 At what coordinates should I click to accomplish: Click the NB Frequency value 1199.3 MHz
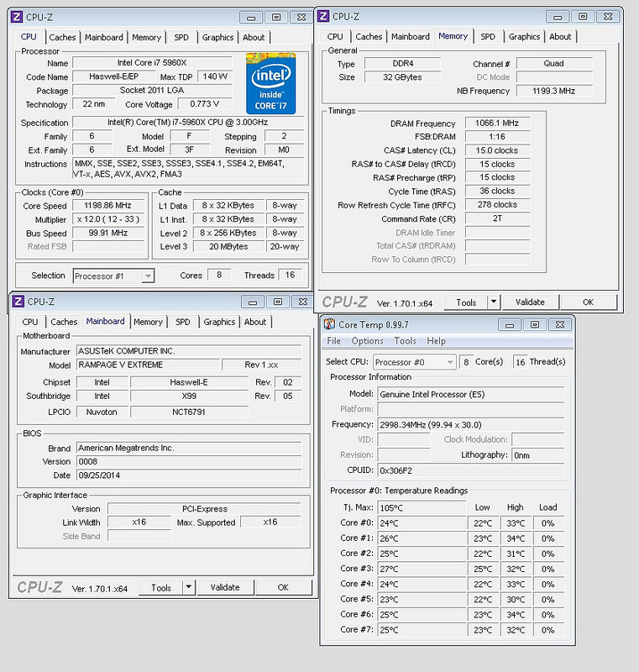pos(554,91)
